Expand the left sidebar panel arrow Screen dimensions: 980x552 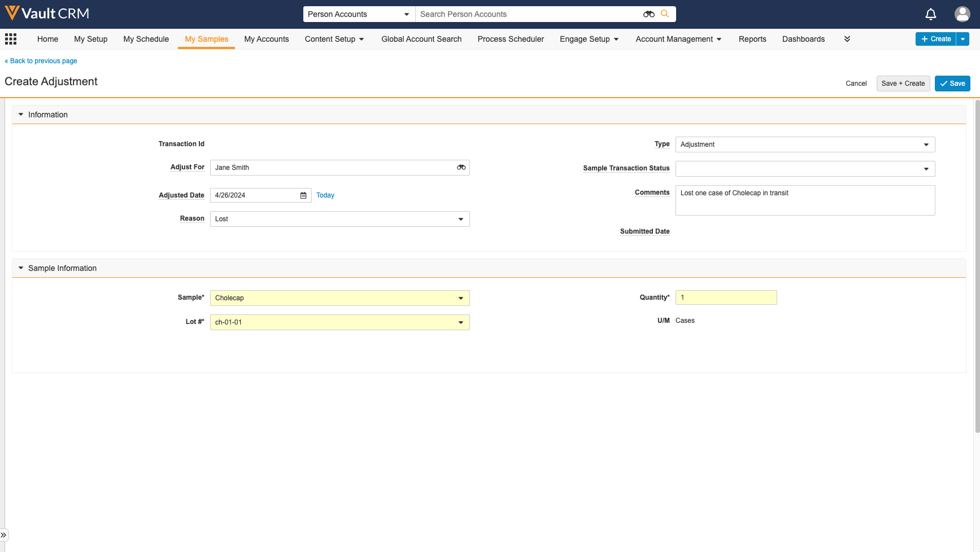[4, 535]
